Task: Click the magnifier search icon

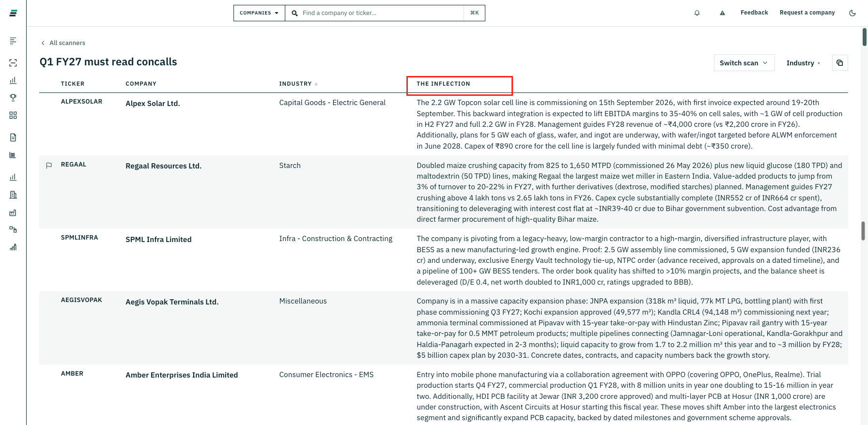Action: click(294, 13)
